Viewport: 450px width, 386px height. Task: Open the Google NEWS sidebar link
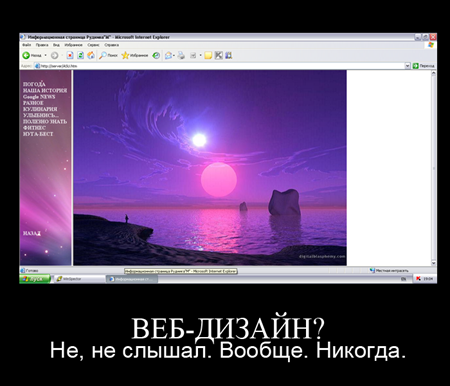39,97
